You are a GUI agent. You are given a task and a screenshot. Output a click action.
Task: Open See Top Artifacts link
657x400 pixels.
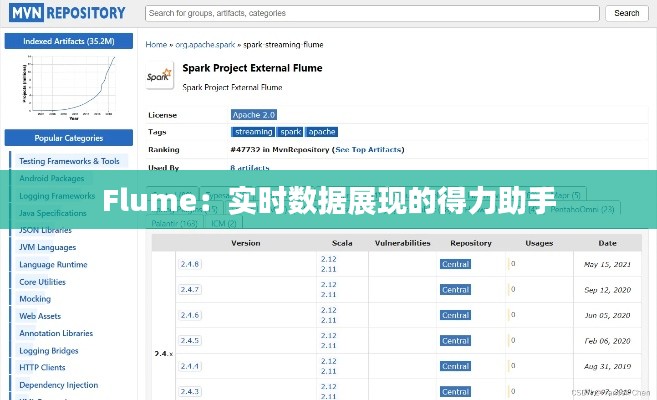pos(368,150)
